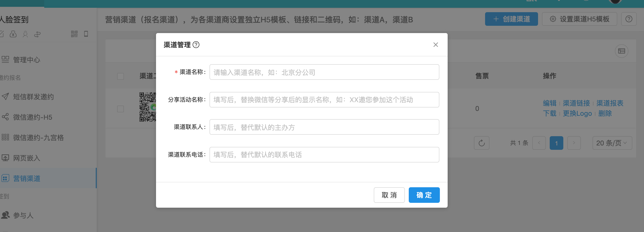Screen dimensions: 644x232
Task: Go to previous page arrow
Action: click(x=539, y=143)
